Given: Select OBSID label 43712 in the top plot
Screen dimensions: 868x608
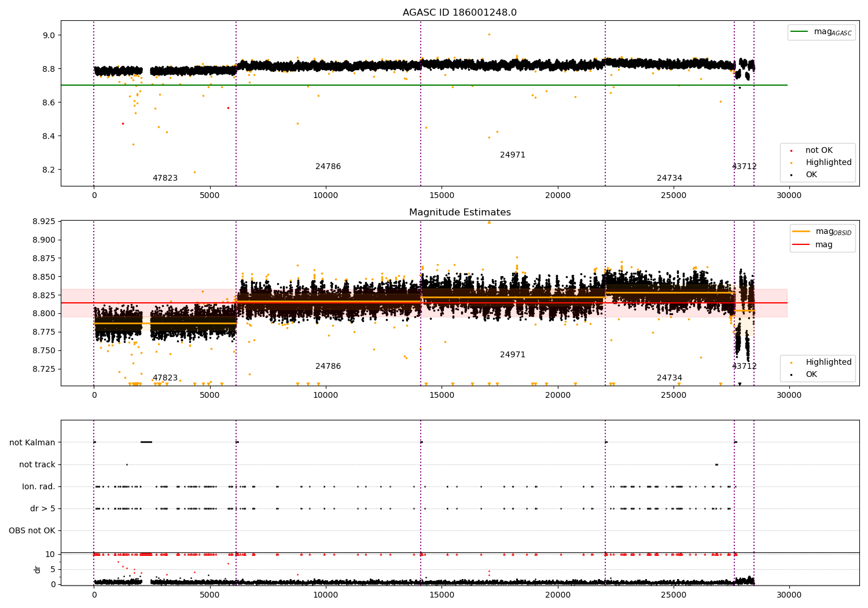Looking at the screenshot, I should coord(744,167).
